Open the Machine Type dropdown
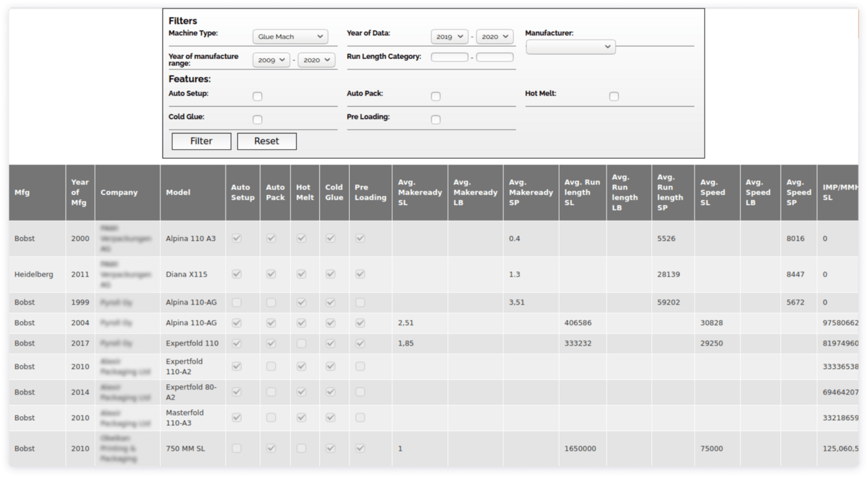868x477 pixels. coord(290,37)
